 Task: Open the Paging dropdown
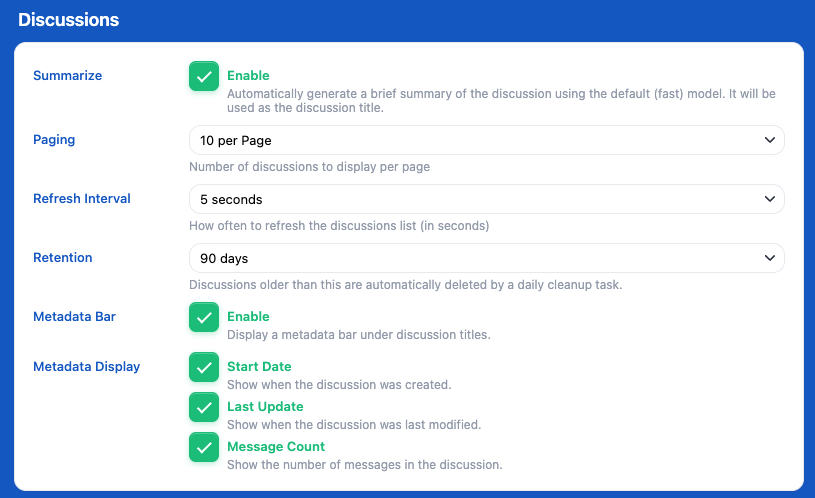coord(487,140)
